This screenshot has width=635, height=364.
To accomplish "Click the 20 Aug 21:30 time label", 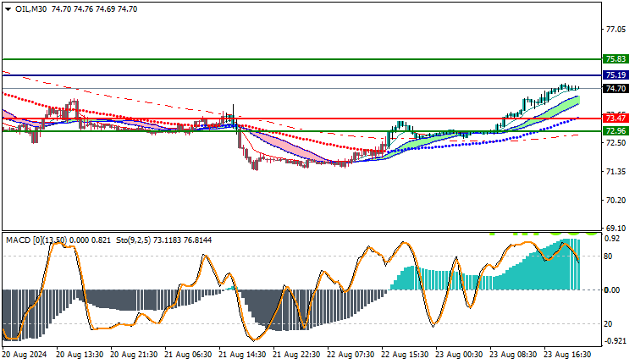I will tap(134, 355).
